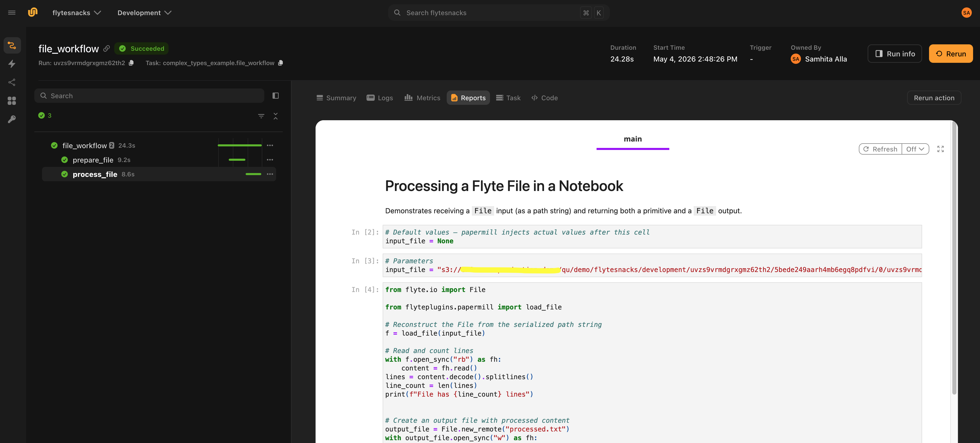
Task: Click the orange Union logo icon
Action: pos(33,12)
